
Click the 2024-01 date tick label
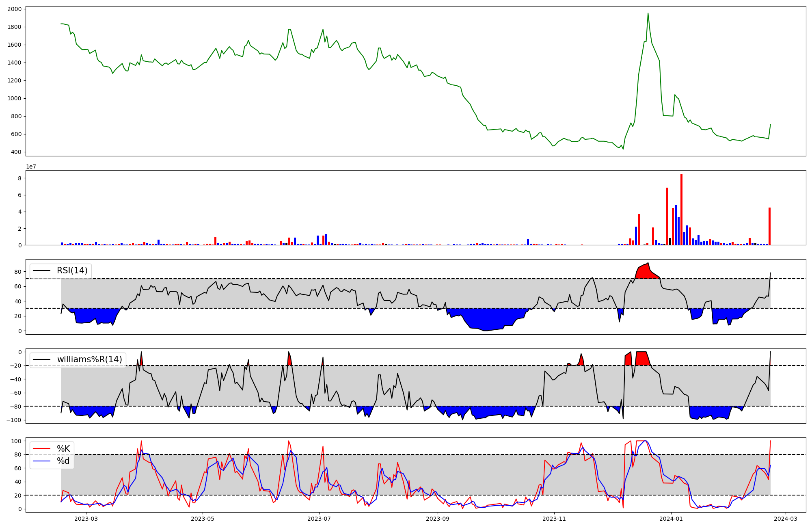(x=671, y=519)
